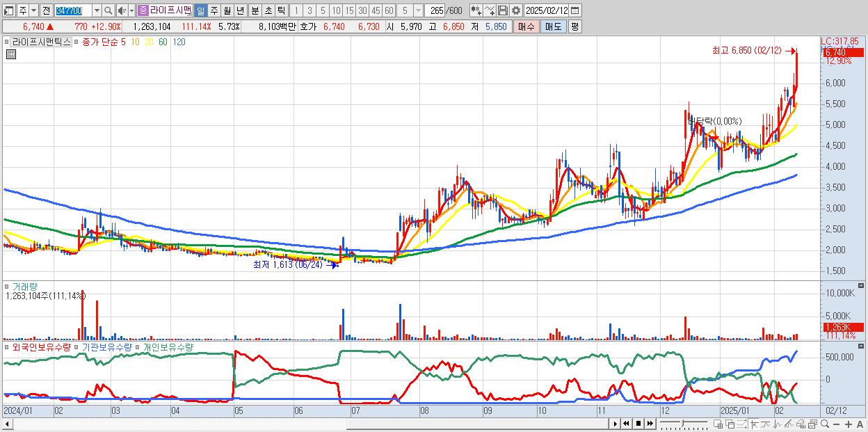This screenshot has width=868, height=432.
Task: Click the panel layout icon at toolbar start
Action: [x=8, y=11]
